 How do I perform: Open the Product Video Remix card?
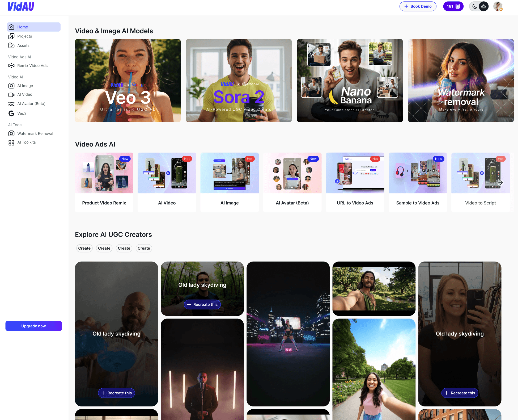pos(104,182)
